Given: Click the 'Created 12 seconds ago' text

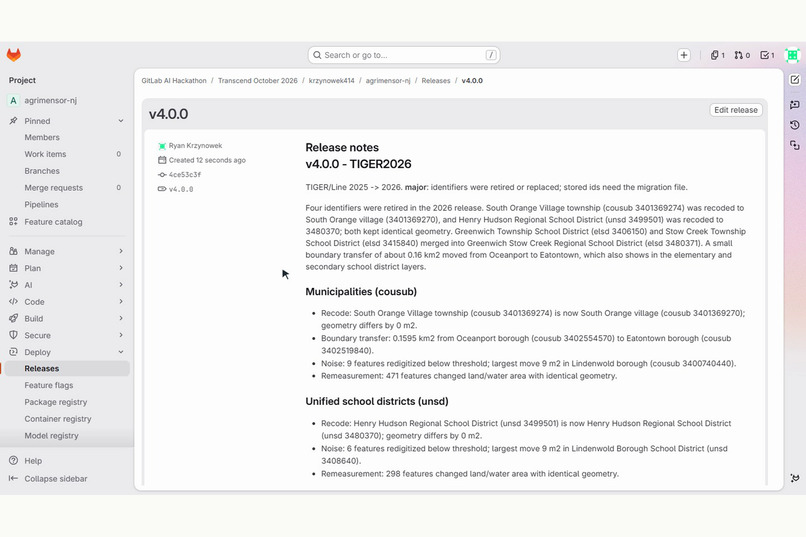Looking at the screenshot, I should coord(207,160).
